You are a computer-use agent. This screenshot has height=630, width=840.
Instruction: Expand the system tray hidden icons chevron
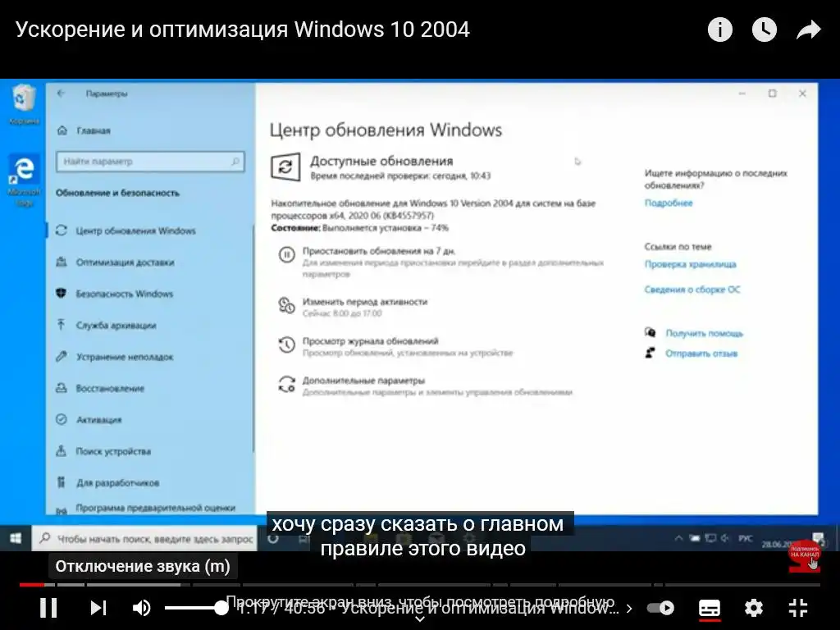(678, 538)
